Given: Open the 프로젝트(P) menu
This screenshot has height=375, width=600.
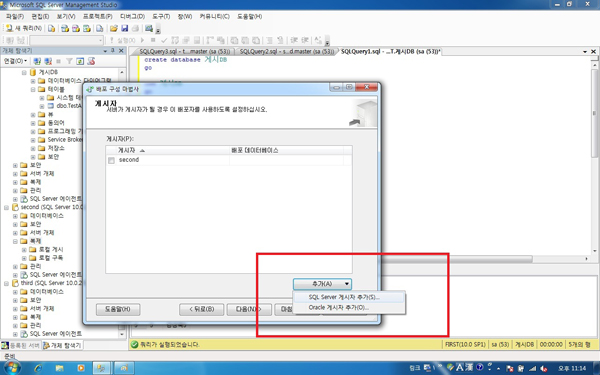Looking at the screenshot, I should coord(98,16).
